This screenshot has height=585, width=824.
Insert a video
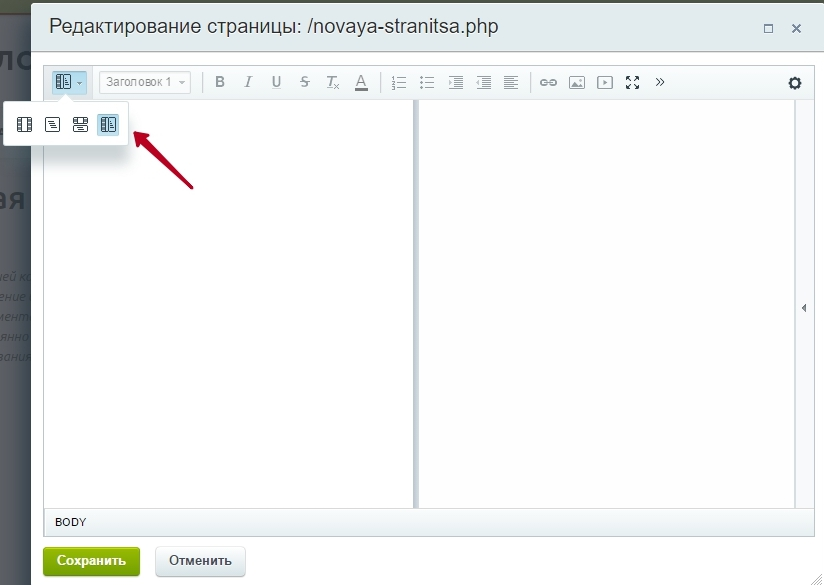coord(605,83)
